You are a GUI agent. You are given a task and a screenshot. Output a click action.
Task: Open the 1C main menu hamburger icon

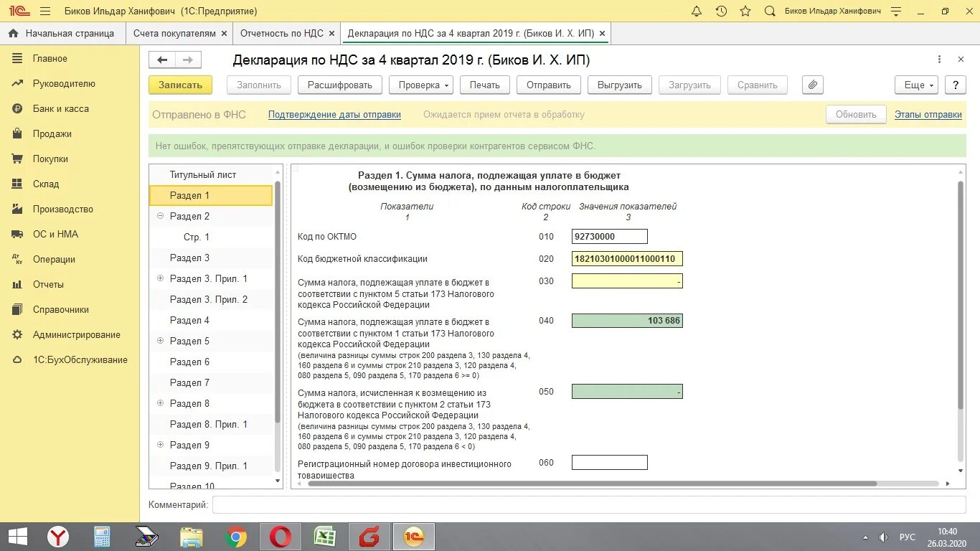[x=45, y=11]
